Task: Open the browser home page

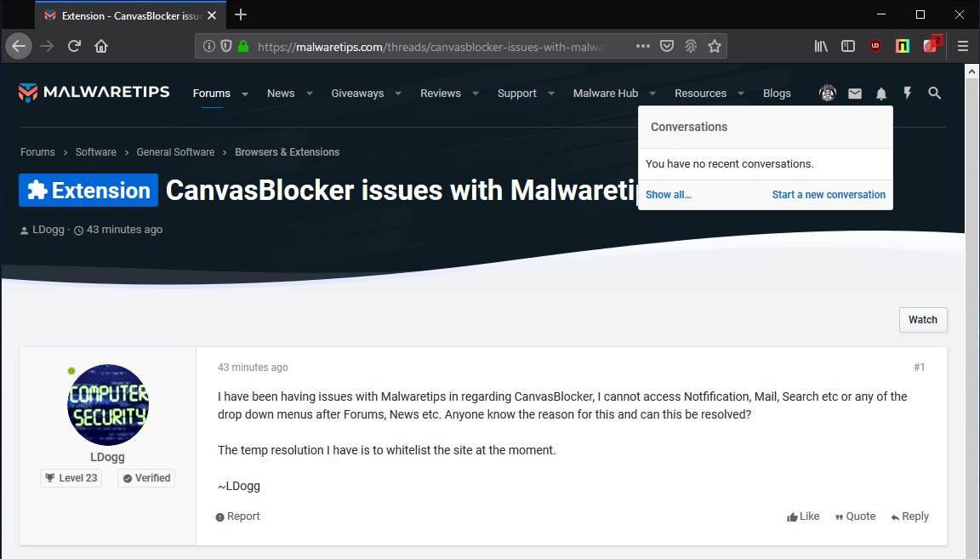Action: point(101,46)
